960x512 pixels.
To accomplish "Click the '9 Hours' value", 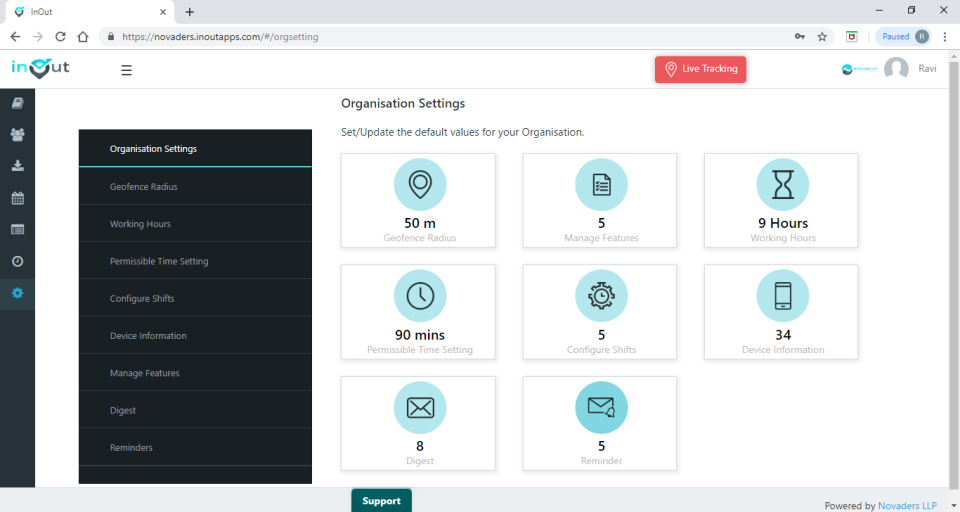I will 783,223.
